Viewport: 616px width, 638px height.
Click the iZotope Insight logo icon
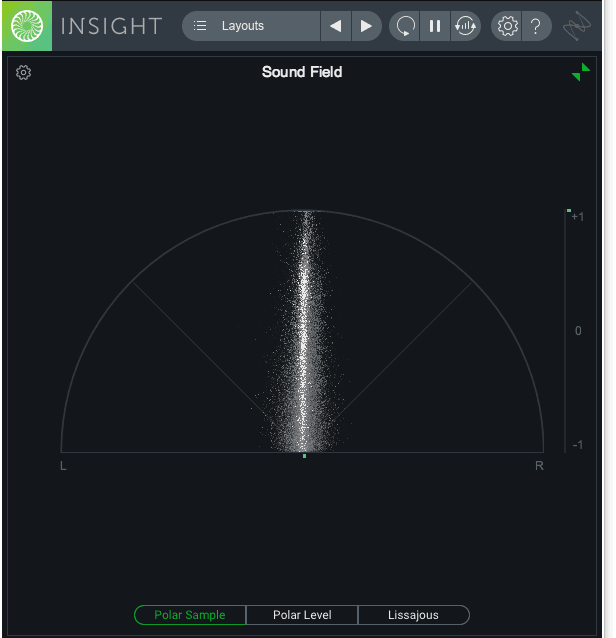[27, 26]
